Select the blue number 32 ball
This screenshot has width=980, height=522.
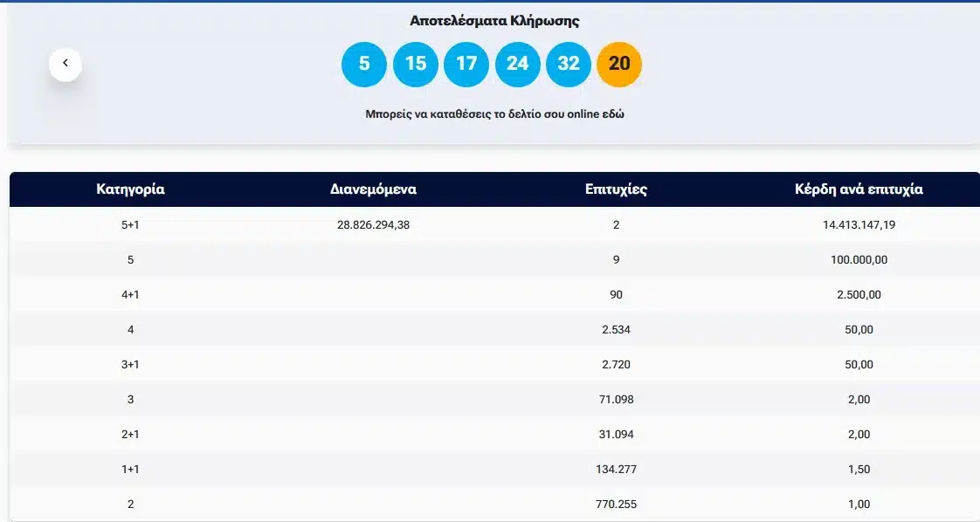(569, 65)
